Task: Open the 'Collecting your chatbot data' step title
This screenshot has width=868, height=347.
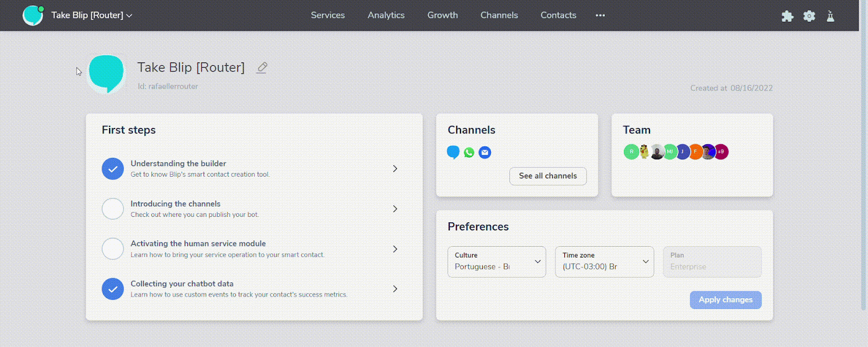Action: coord(182,284)
